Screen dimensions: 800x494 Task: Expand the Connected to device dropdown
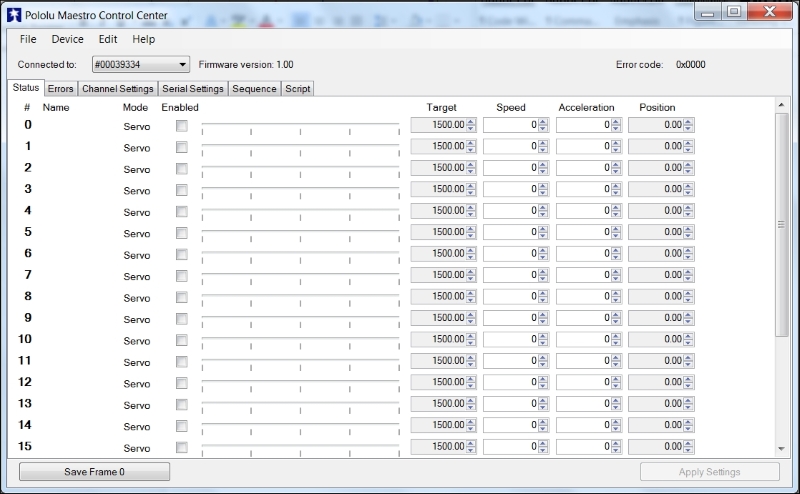141,64
